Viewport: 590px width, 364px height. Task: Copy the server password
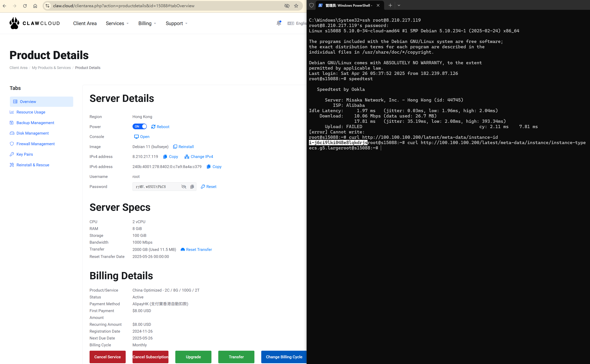192,187
